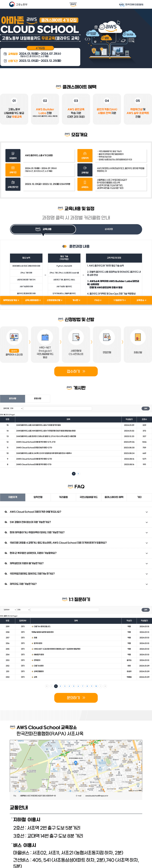
Task: Open the 고용노동부 logo link
Action: [19, 4]
